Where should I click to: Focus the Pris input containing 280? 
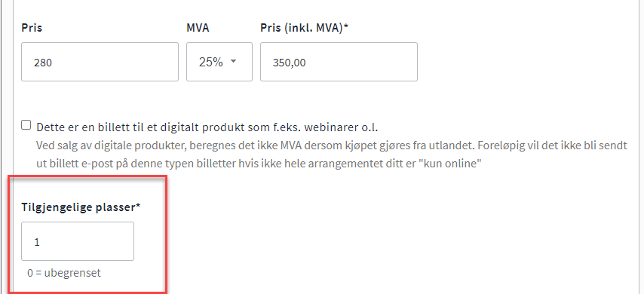100,62
